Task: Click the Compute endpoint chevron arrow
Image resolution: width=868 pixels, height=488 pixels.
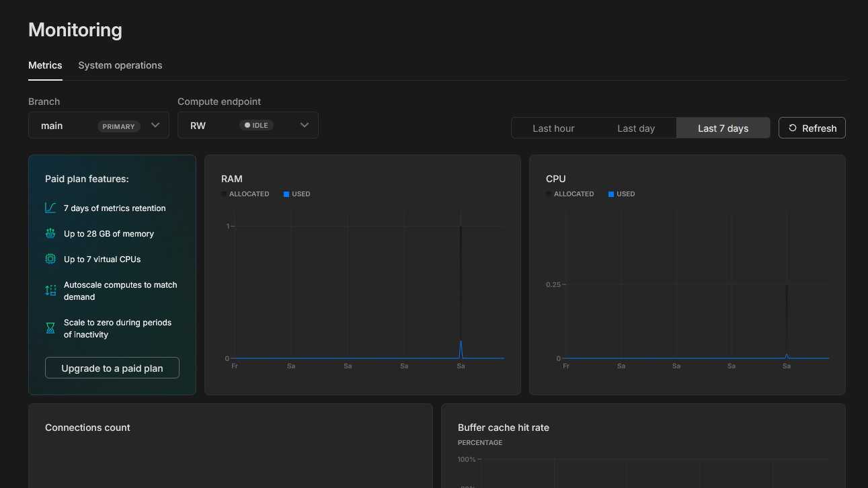Action: tap(305, 126)
